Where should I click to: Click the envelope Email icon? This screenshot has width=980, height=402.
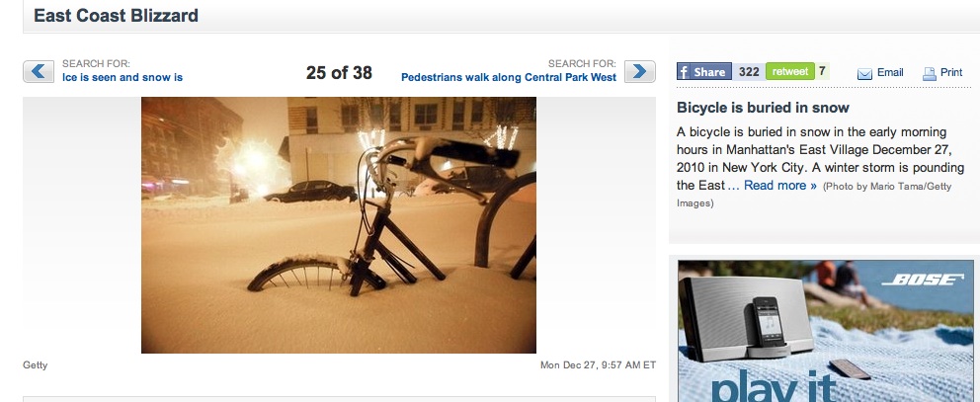click(x=864, y=74)
